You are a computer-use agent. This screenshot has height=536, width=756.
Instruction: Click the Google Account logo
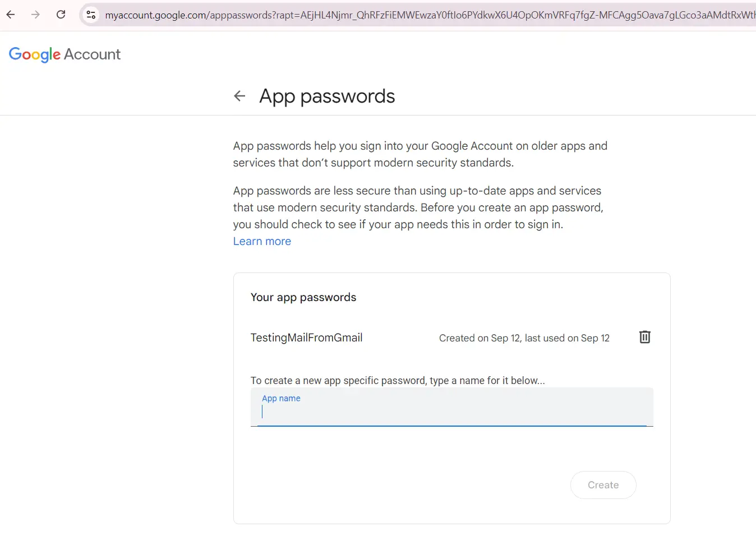pos(35,54)
